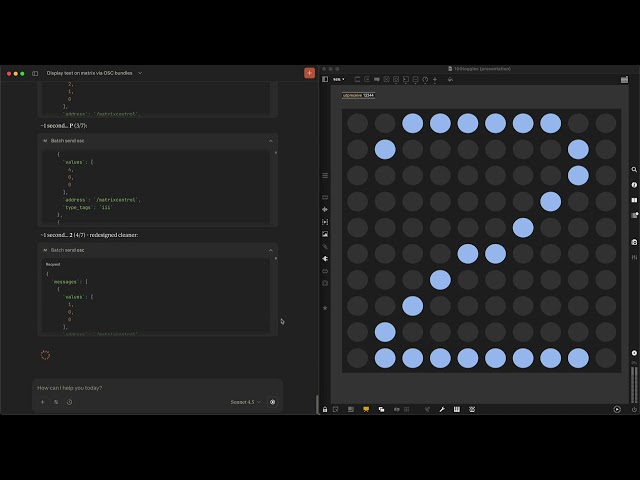The height and width of the screenshot is (480, 640).
Task: Click the lock patcher icon in bottom toolbar
Action: 325,409
